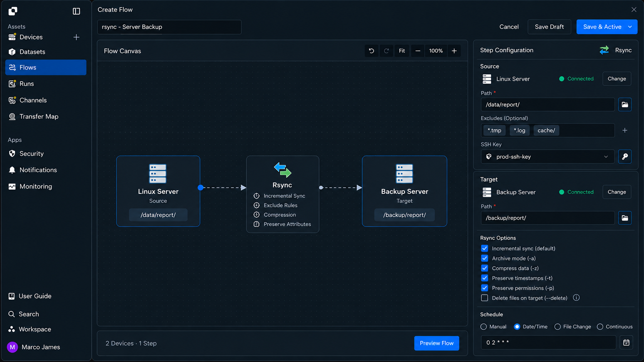Select the Manual schedule option

pos(484,327)
